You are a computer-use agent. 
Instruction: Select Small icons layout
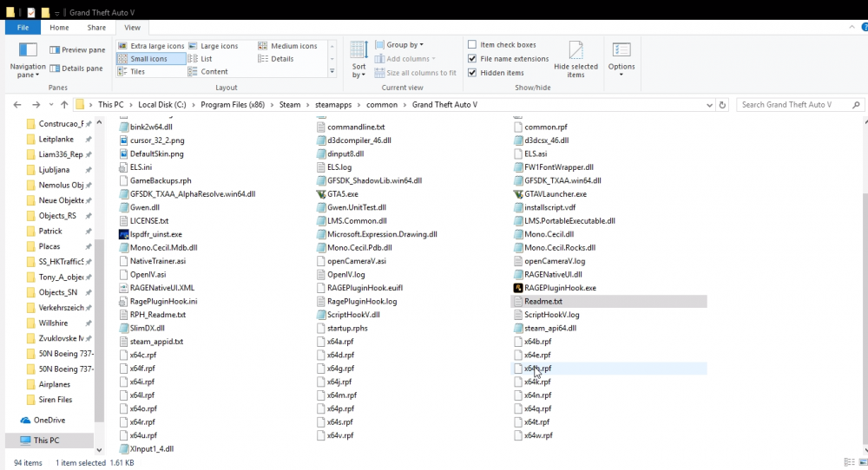tap(150, 59)
